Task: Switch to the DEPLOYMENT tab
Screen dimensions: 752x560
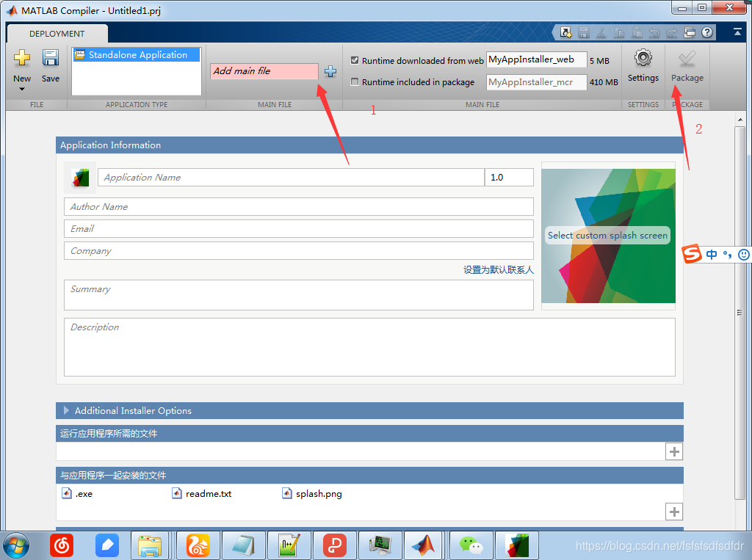Action: [x=57, y=34]
